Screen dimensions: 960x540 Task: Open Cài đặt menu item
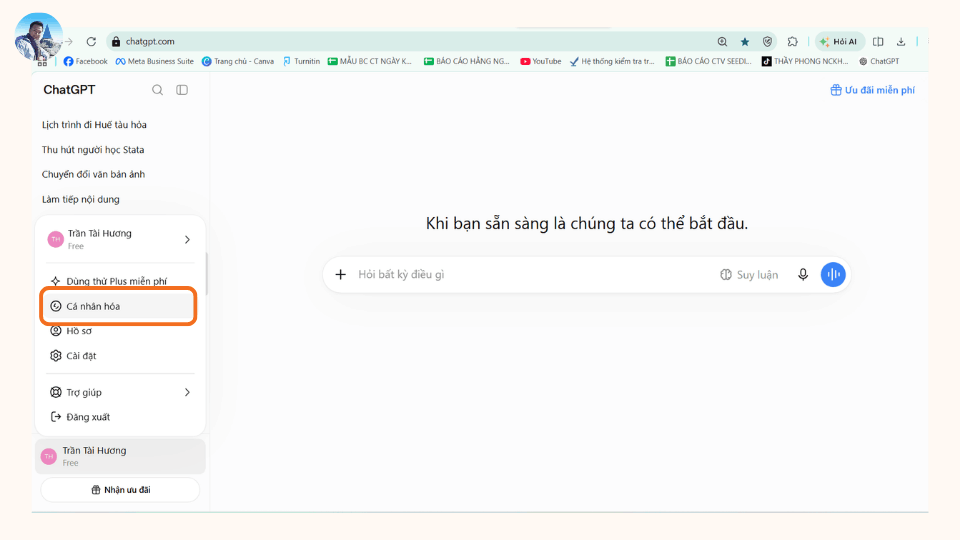(x=81, y=356)
